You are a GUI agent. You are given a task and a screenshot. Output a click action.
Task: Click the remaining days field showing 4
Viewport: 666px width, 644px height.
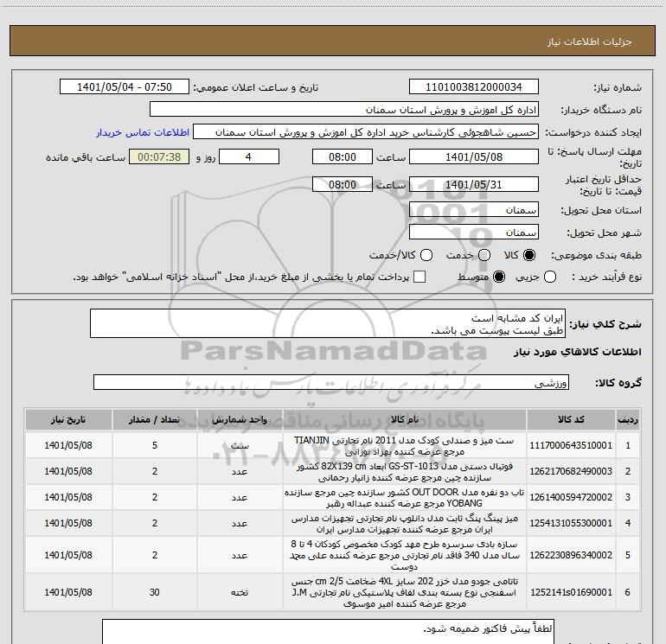point(249,157)
